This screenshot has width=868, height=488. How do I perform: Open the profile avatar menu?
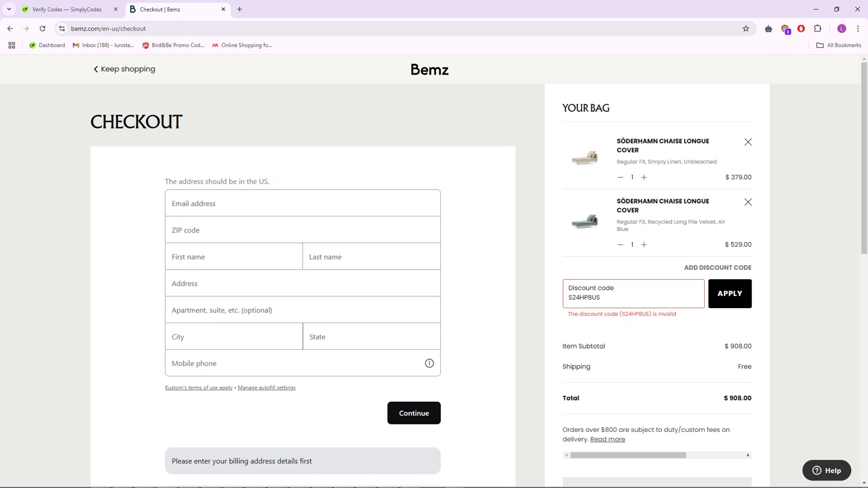click(842, 28)
